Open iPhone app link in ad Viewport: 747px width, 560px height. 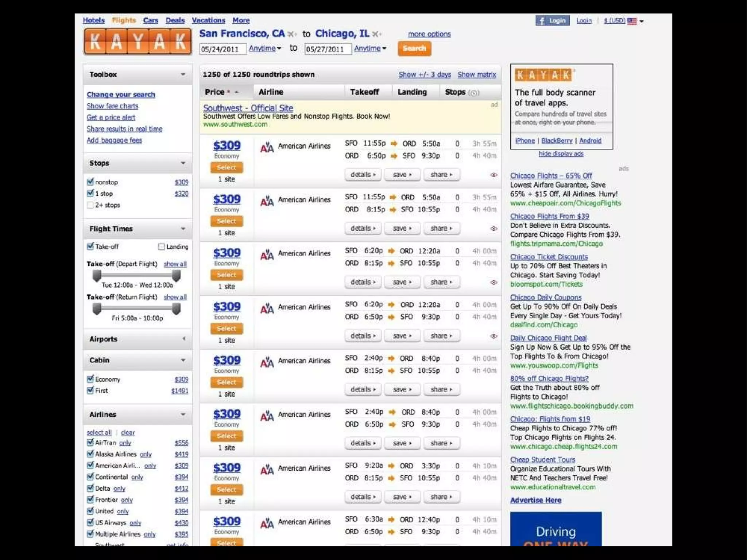pos(525,141)
